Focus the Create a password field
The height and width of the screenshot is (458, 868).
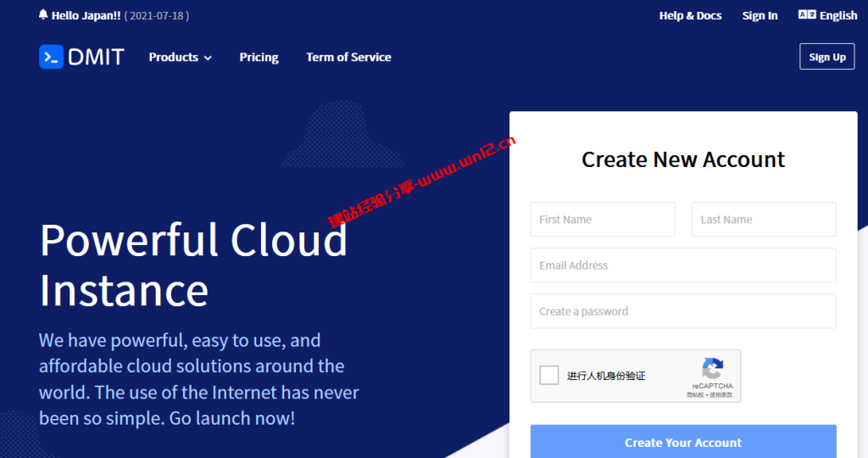683,311
